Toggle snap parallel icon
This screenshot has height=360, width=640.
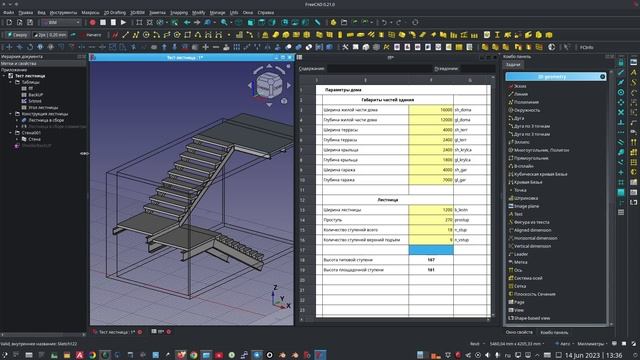coord(621,142)
